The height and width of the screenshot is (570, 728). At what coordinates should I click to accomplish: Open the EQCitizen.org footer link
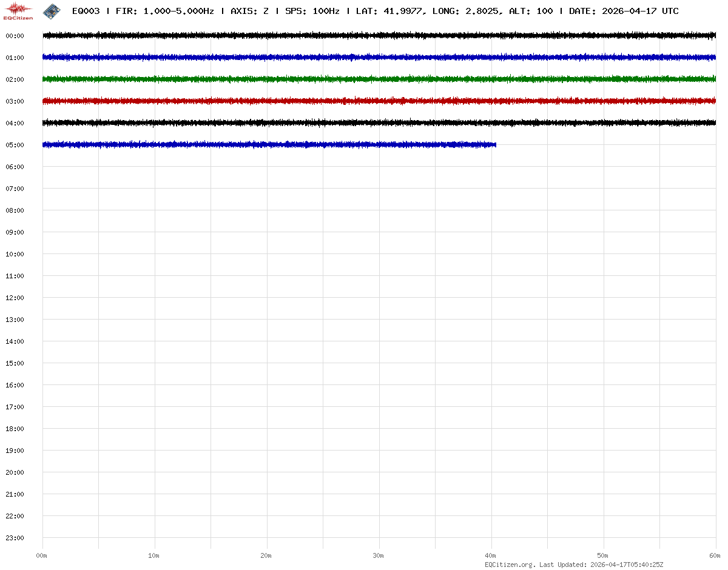510,565
